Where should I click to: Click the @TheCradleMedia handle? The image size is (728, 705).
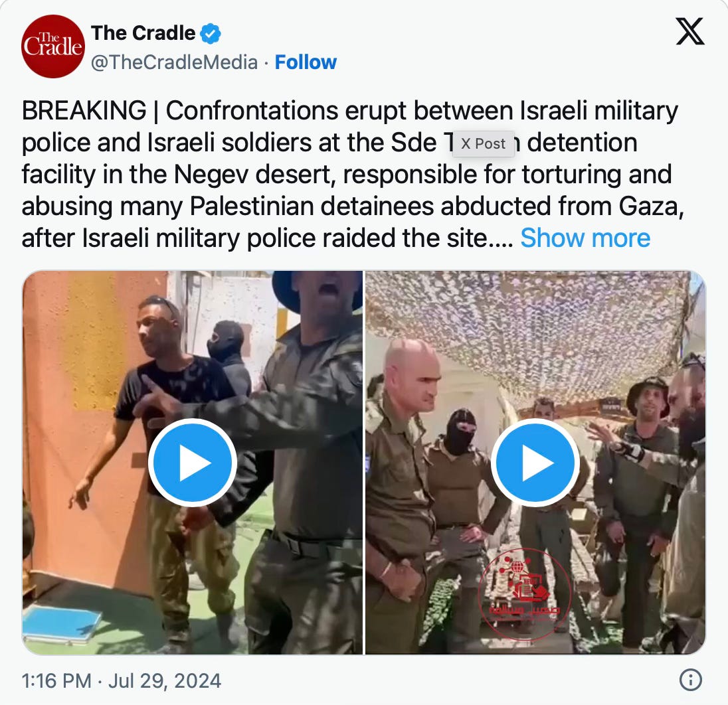click(174, 62)
